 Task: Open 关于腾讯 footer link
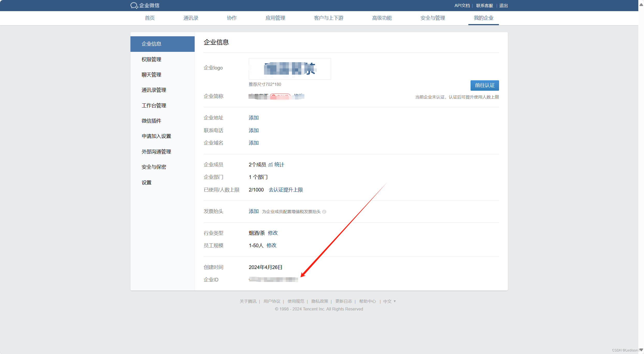(x=248, y=301)
